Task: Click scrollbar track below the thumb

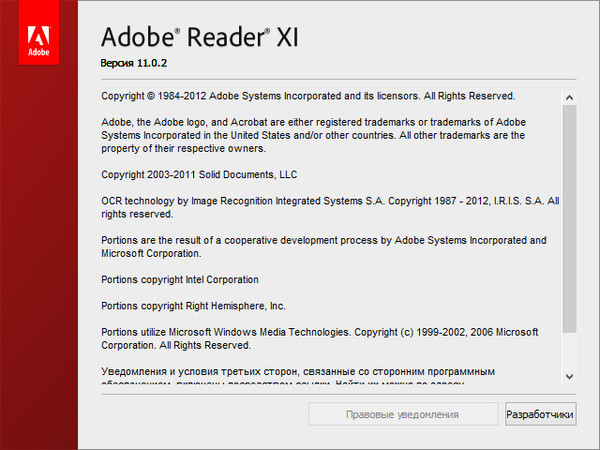Action: click(569, 350)
